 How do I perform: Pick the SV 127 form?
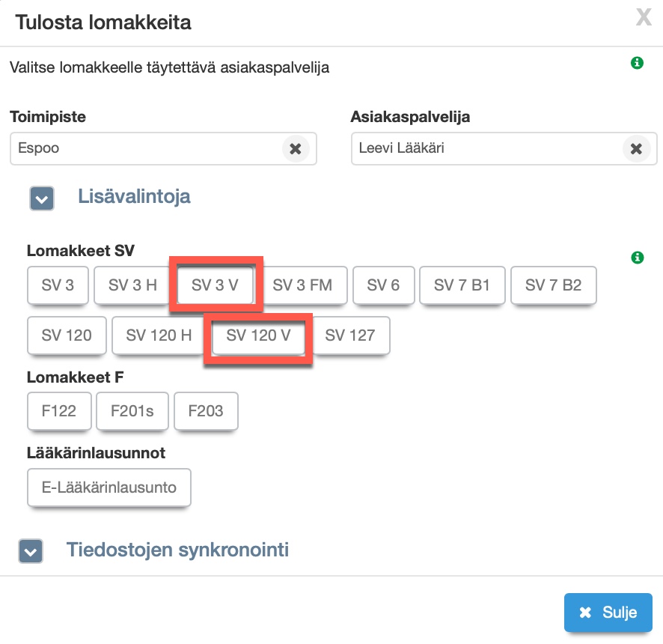click(349, 335)
